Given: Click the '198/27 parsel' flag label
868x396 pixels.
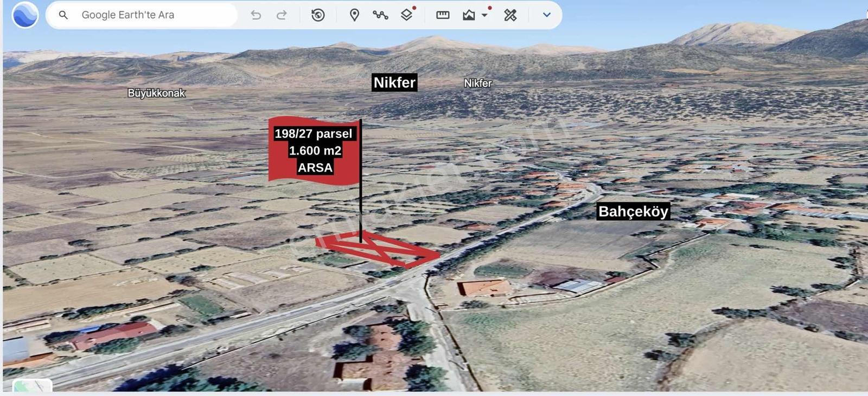Looking at the screenshot, I should pos(314,133).
